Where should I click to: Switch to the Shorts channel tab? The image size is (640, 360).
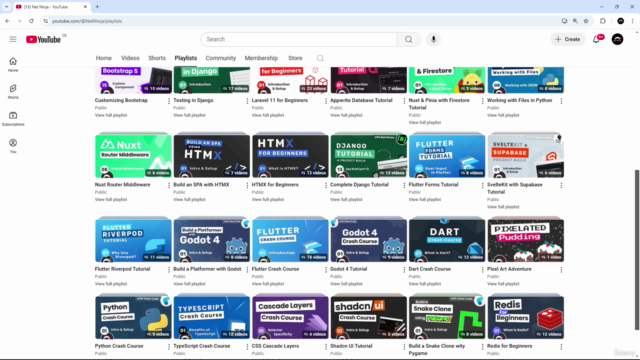(157, 58)
